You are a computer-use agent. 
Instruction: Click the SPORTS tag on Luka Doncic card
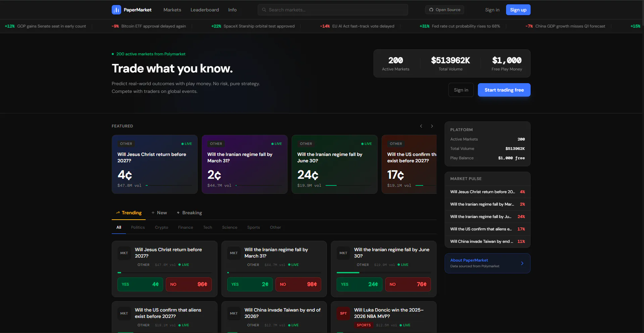point(364,325)
